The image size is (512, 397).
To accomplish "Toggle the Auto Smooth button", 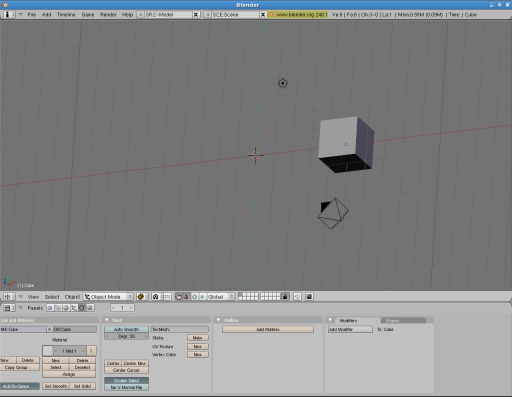I will point(126,329).
